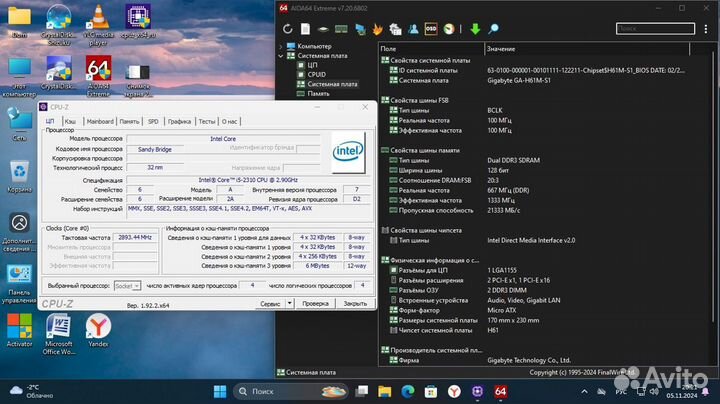Click the Refresh icon in AIDA64 toolbar

pos(287,29)
